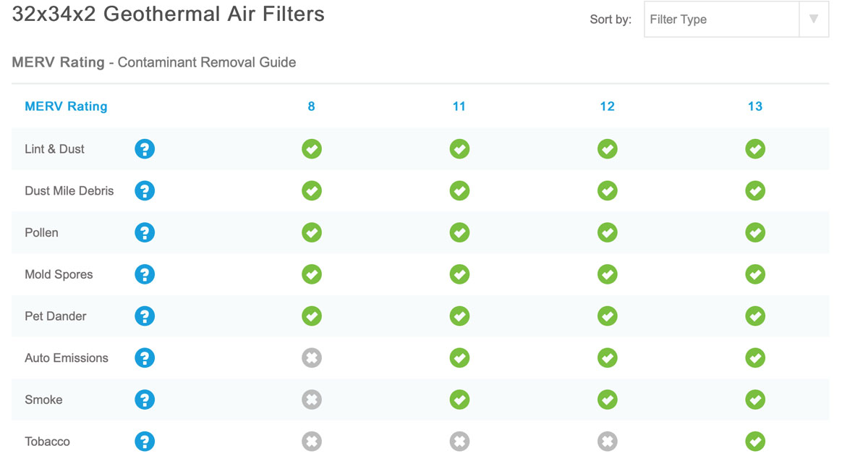Viewport: 868px width, 456px height.
Task: Click the Auto Emissions question mark
Action: (x=145, y=358)
